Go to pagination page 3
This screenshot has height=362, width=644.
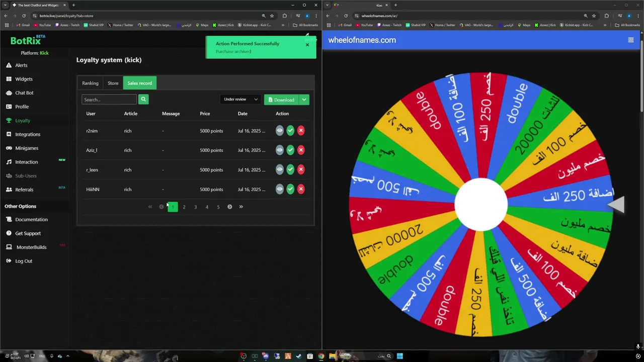pyautogui.click(x=195, y=207)
